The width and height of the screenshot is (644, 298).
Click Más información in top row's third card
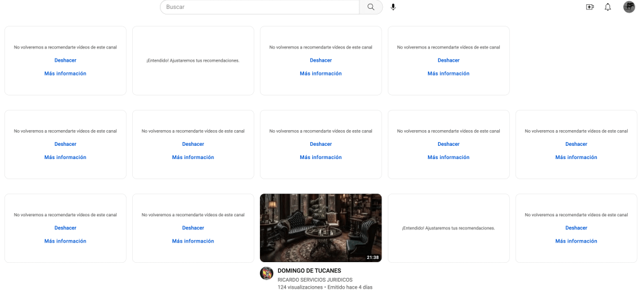click(321, 74)
